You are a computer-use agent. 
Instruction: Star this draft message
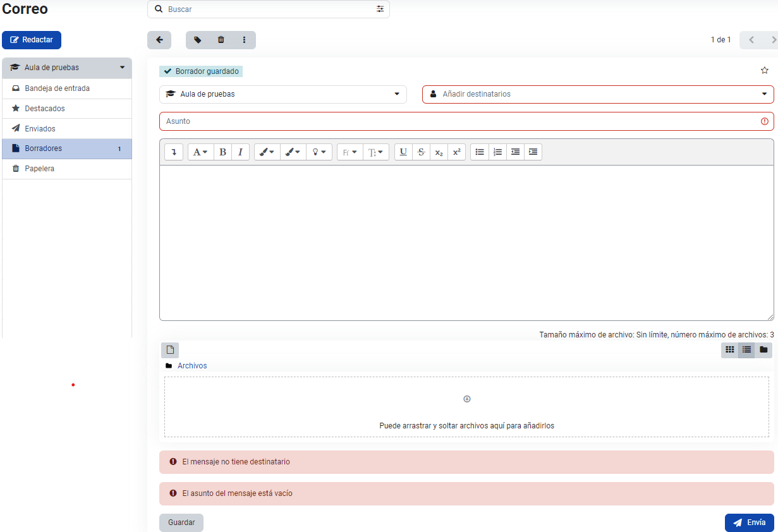pos(764,71)
